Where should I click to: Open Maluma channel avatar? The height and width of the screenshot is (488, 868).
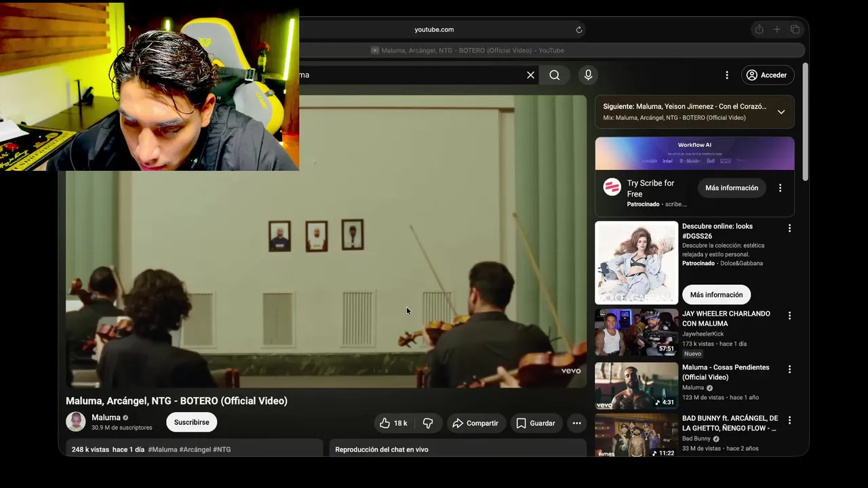pyautogui.click(x=76, y=422)
